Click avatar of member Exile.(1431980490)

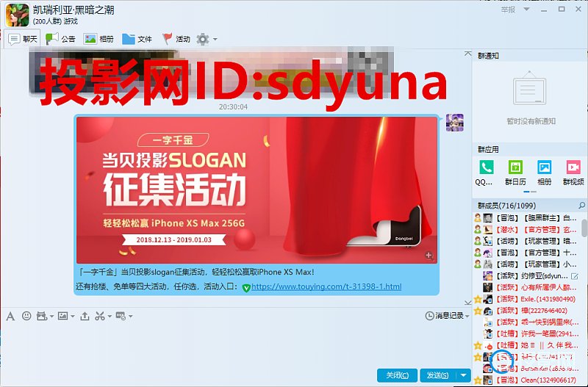click(x=487, y=299)
